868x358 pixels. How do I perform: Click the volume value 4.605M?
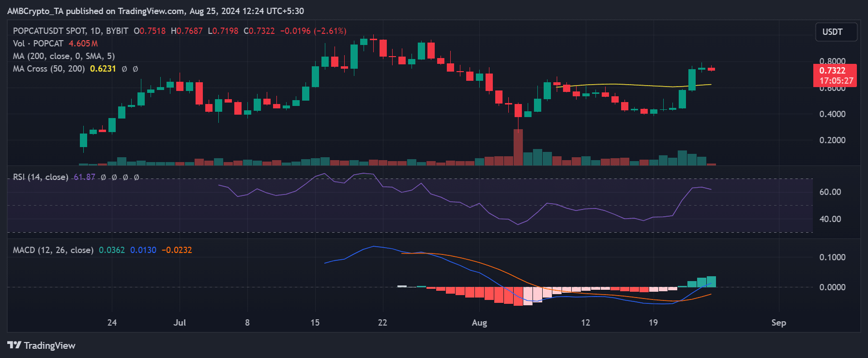pos(83,44)
